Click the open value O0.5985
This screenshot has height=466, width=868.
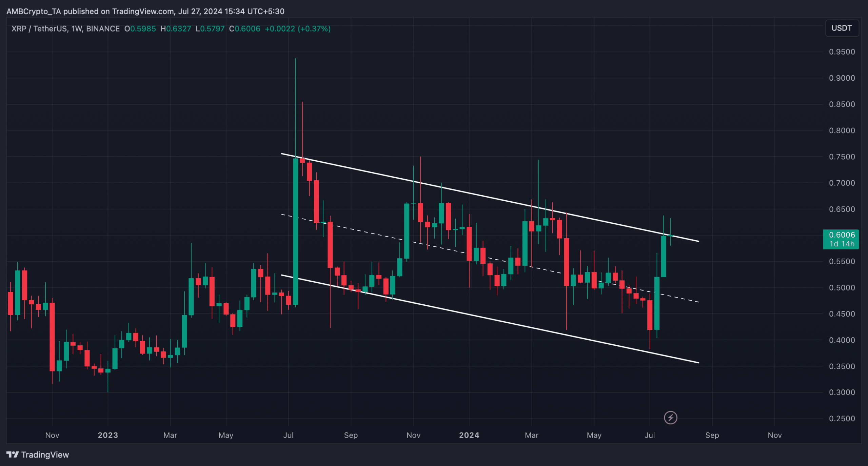pos(140,29)
